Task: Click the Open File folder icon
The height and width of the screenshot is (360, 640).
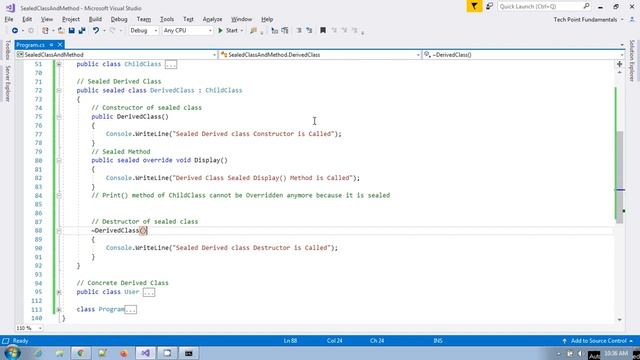Action: point(61,31)
